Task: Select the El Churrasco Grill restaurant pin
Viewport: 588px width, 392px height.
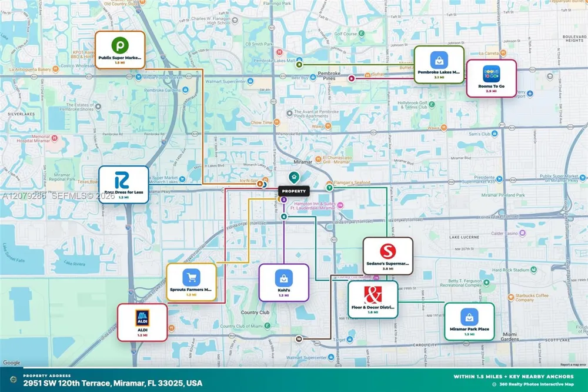Action: [318, 159]
